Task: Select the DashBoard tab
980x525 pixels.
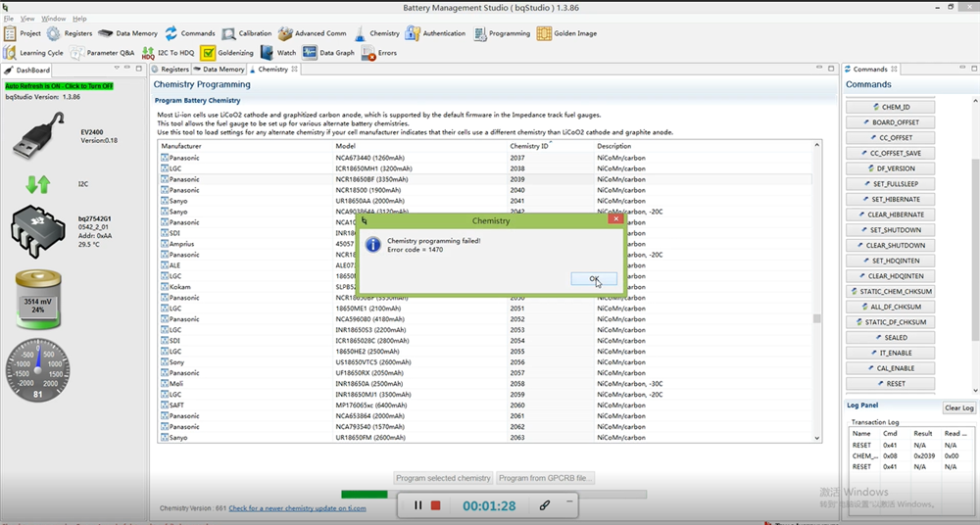Action: coord(27,70)
